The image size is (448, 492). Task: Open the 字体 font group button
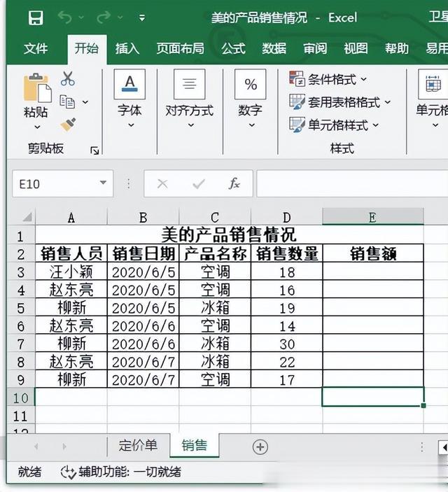(129, 85)
